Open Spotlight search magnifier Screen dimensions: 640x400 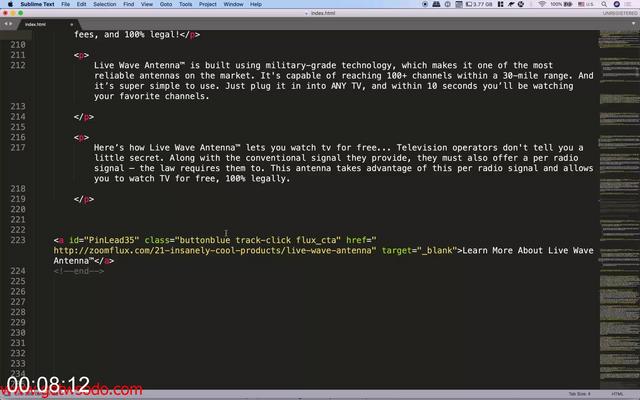coord(604,4)
